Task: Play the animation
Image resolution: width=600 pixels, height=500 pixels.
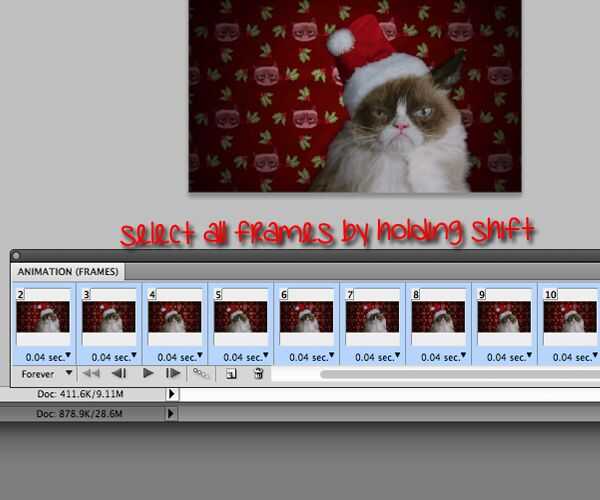Action: pyautogui.click(x=148, y=373)
